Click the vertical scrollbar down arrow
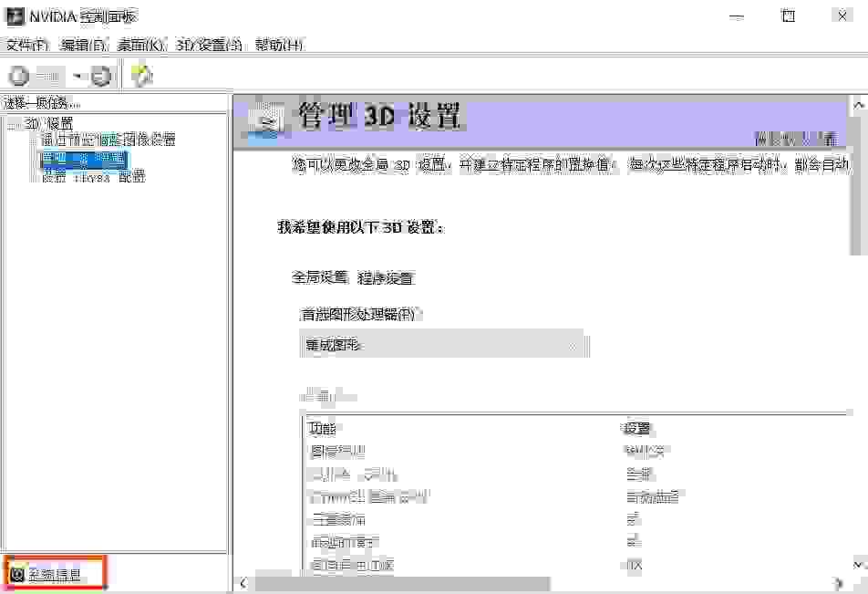Viewport: 868px width, 594px height. point(859,565)
